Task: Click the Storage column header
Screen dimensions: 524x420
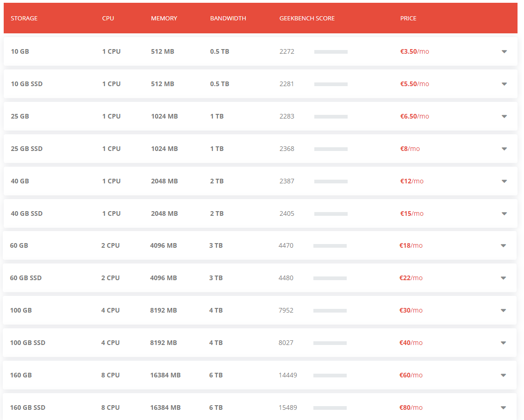Action: click(24, 19)
